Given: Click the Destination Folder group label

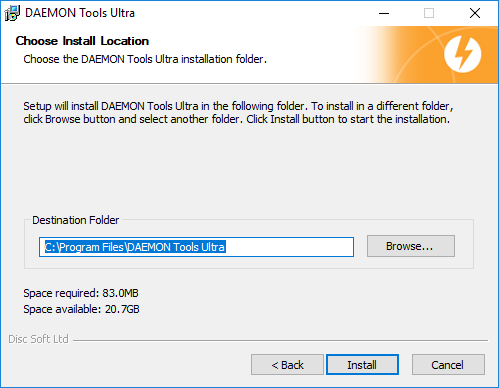Looking at the screenshot, I should 75,220.
